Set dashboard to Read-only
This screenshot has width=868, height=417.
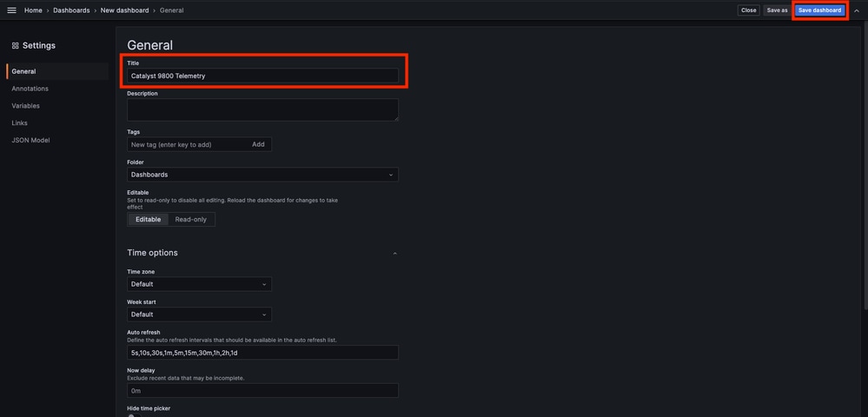191,219
